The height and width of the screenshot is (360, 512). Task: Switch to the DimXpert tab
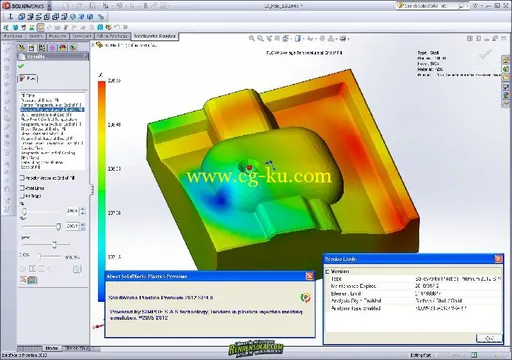pyautogui.click(x=82, y=36)
